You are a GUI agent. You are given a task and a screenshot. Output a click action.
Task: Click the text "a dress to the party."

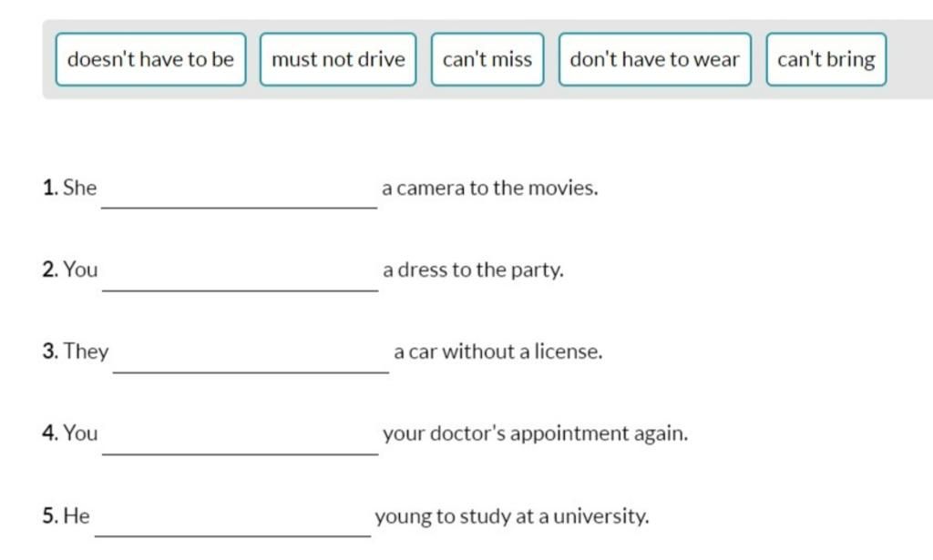[473, 270]
